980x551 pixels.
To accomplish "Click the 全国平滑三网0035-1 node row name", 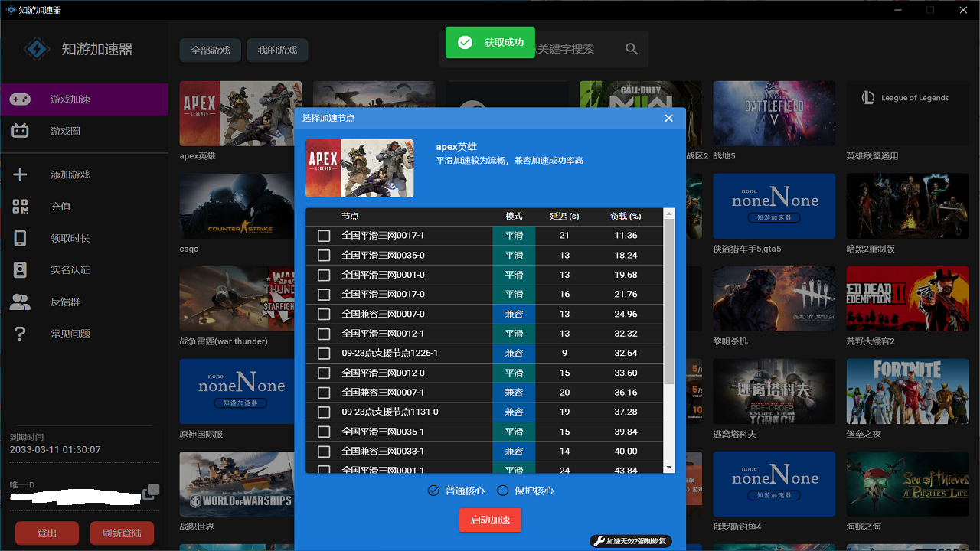I will [x=383, y=432].
